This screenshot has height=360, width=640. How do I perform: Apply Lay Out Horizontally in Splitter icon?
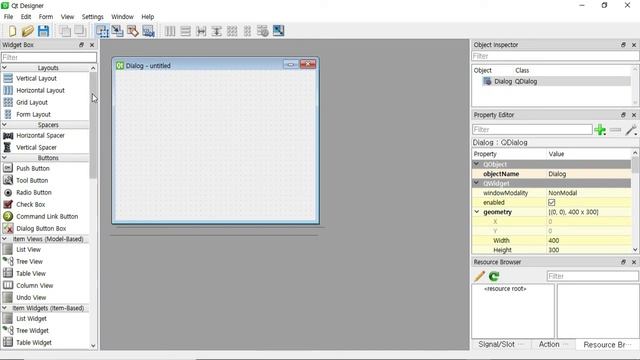201,31
